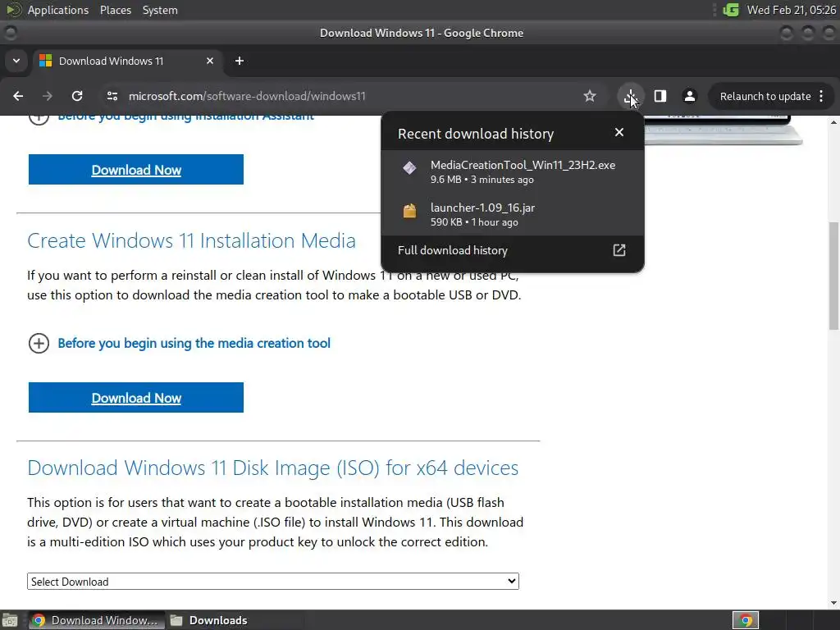The width and height of the screenshot is (840, 630).
Task: Open the Chrome profile menu
Action: 689,96
